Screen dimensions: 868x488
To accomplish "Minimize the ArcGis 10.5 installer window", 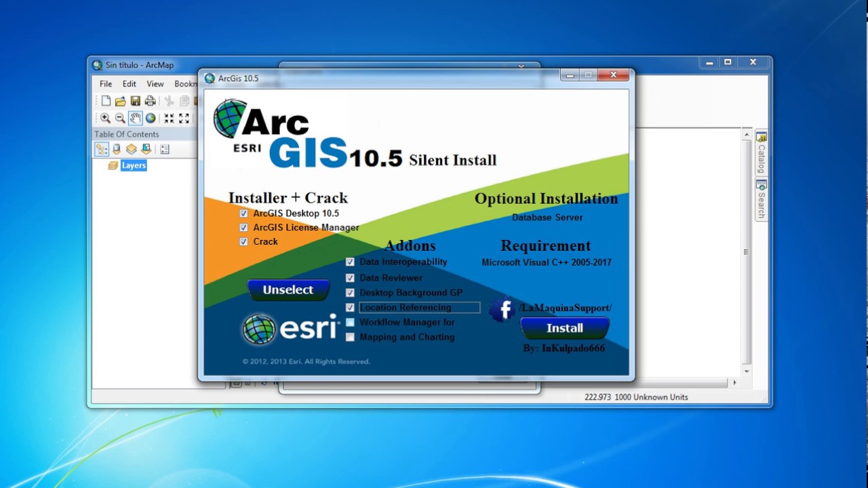I will (x=570, y=75).
